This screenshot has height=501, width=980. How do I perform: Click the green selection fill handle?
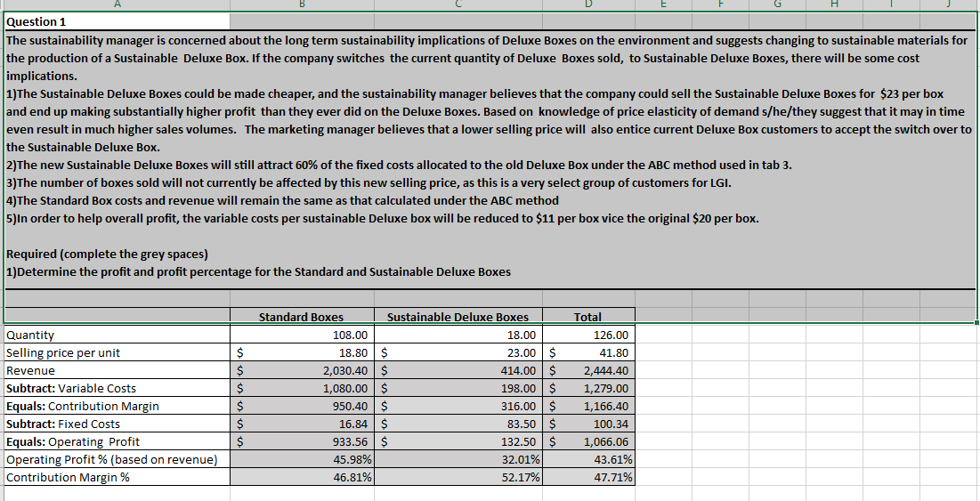(976, 323)
